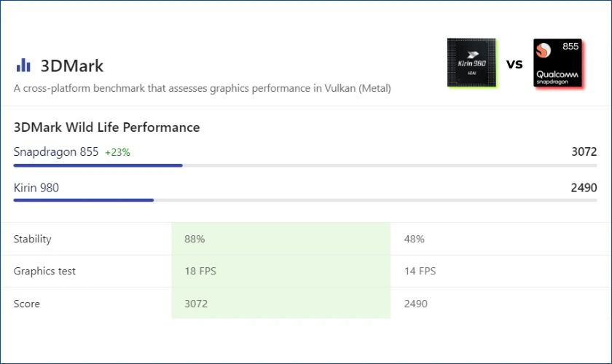The width and height of the screenshot is (612, 364).
Task: Click the "vs" text between chip images
Action: (x=514, y=64)
